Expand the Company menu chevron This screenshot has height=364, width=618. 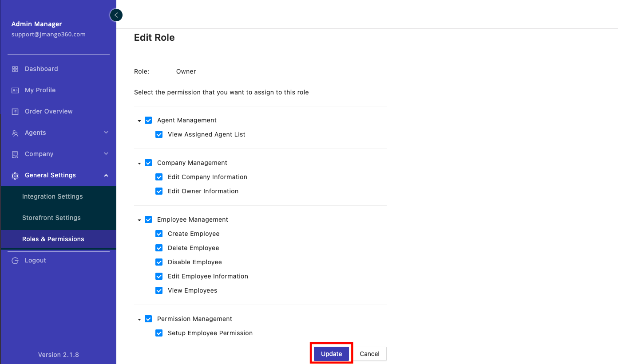click(x=106, y=154)
